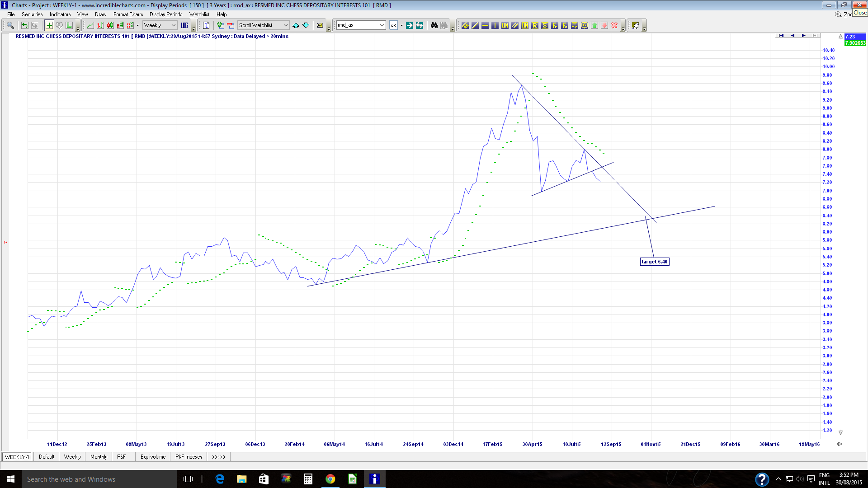Click scroll chart right arrow button
The width and height of the screenshot is (868, 488).
(803, 36)
